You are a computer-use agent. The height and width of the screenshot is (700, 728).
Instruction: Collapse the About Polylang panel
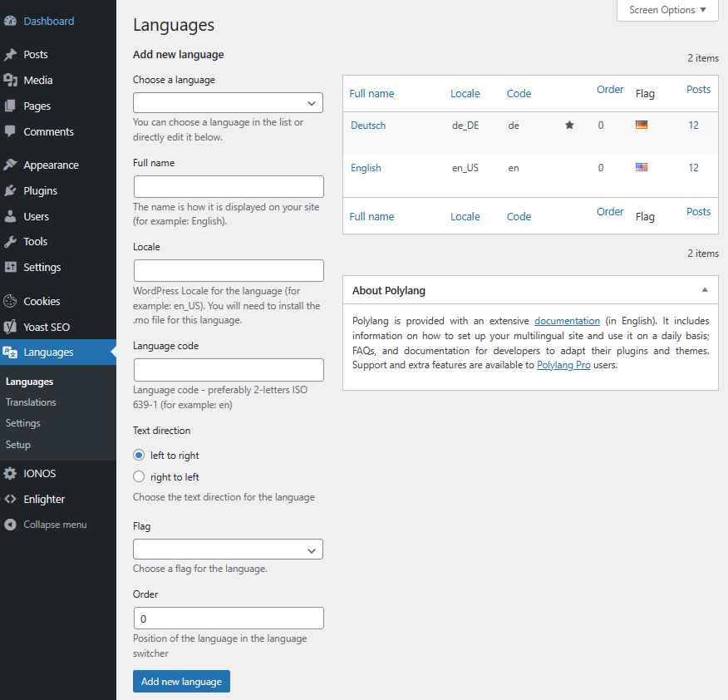click(x=705, y=290)
